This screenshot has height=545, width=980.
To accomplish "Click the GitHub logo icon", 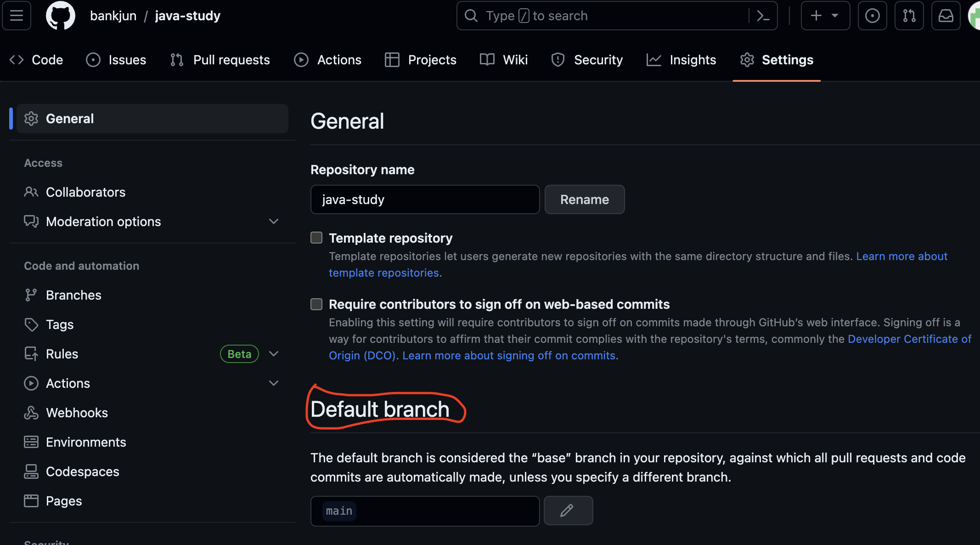I will coord(60,16).
